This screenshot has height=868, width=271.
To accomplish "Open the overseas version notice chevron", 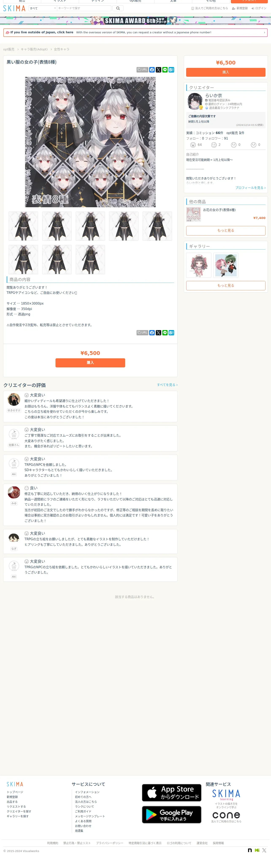I will pos(264,33).
